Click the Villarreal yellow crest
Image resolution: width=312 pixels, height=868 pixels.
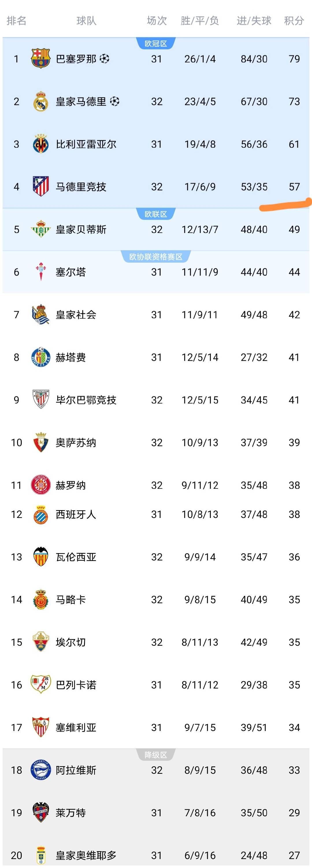point(40,144)
